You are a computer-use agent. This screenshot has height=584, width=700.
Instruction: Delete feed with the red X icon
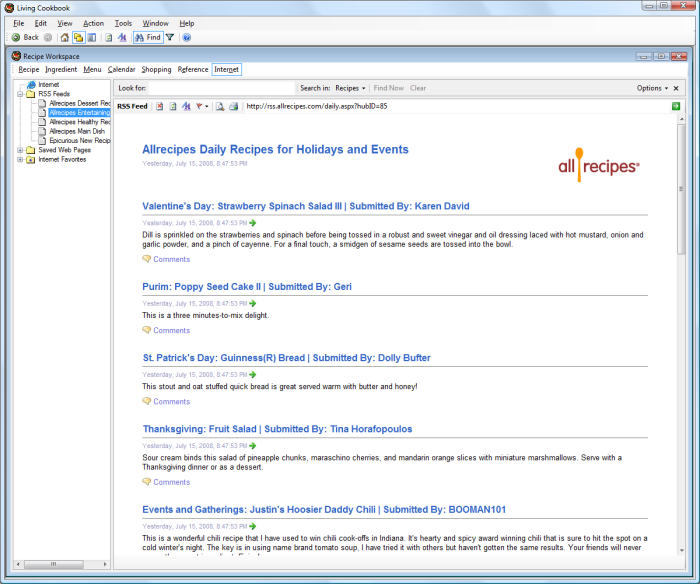point(159,106)
